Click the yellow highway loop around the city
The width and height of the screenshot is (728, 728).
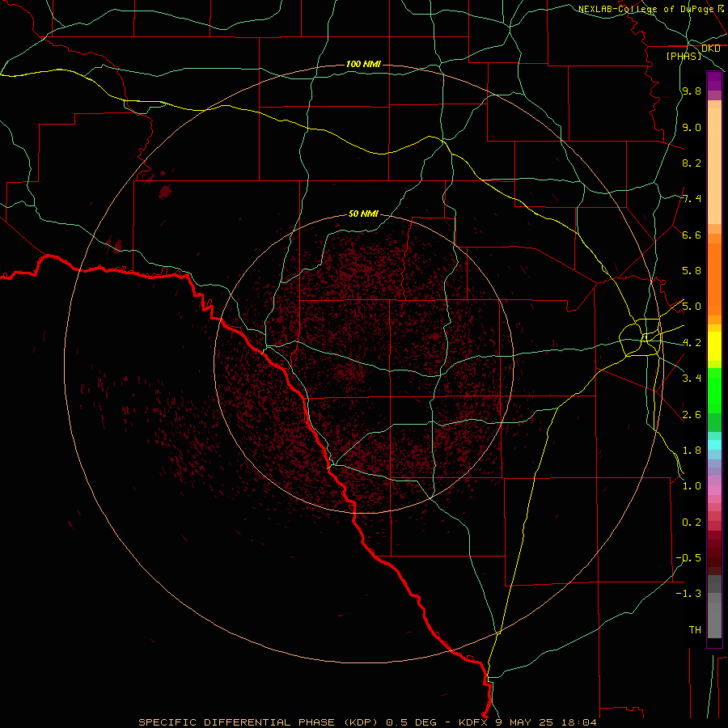640,338
